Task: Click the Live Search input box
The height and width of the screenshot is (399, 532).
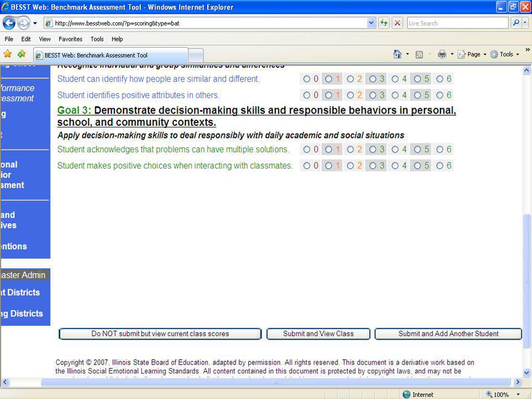Action: pyautogui.click(x=457, y=23)
